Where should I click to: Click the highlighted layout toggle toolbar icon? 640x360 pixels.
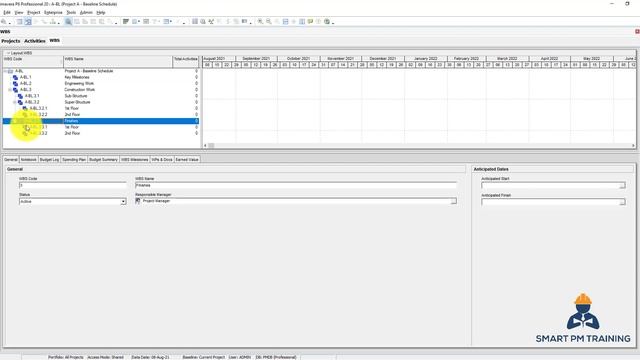(x=28, y=21)
